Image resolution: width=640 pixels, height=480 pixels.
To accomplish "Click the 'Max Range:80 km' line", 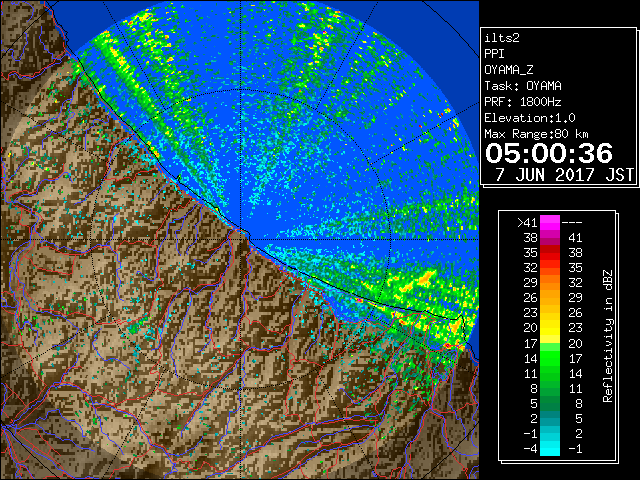I will (x=537, y=134).
